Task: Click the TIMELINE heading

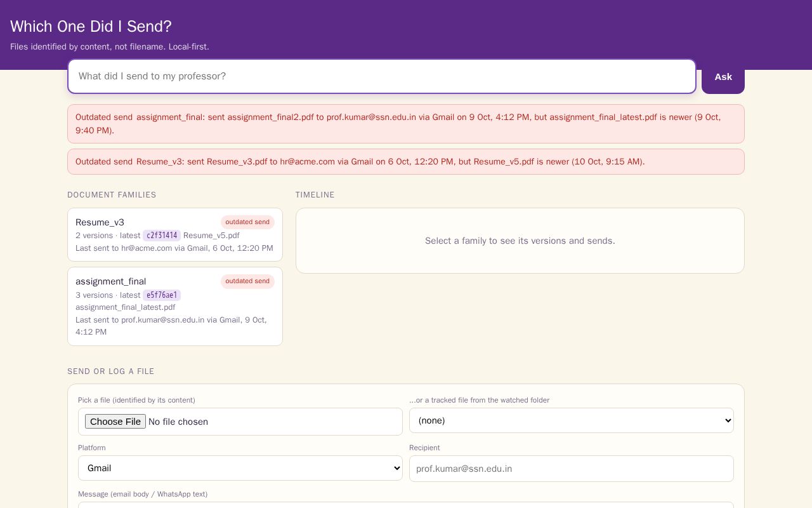Action: click(315, 195)
